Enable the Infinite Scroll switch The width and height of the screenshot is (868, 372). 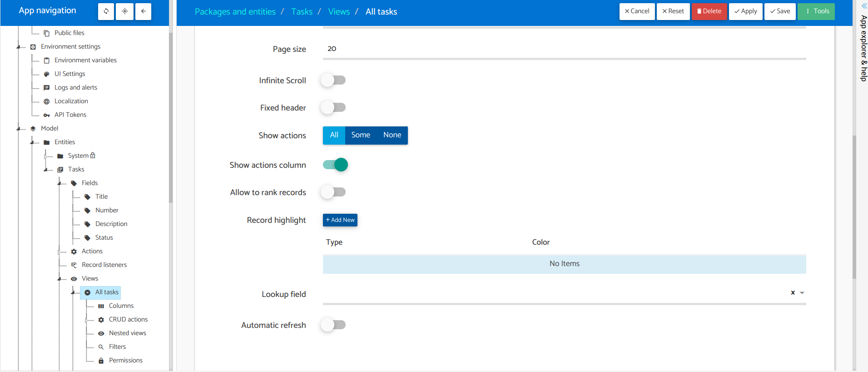[x=333, y=80]
